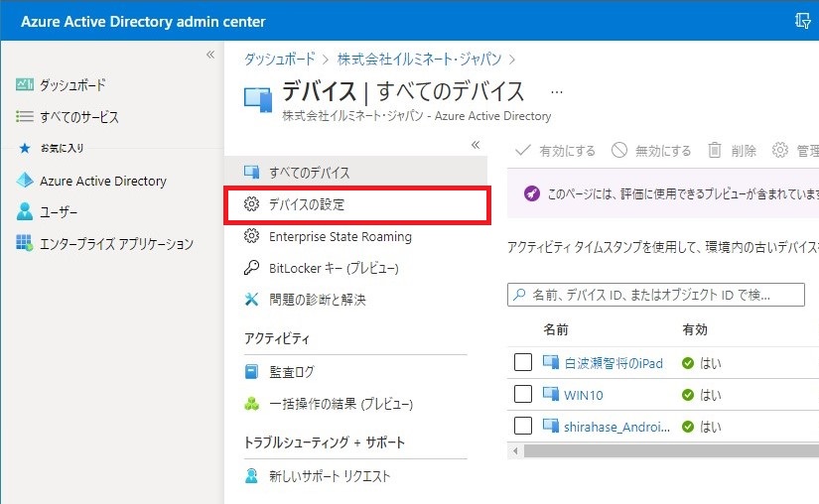
Task: Click the ダッシュボード sidebar chart icon
Action: (25, 84)
